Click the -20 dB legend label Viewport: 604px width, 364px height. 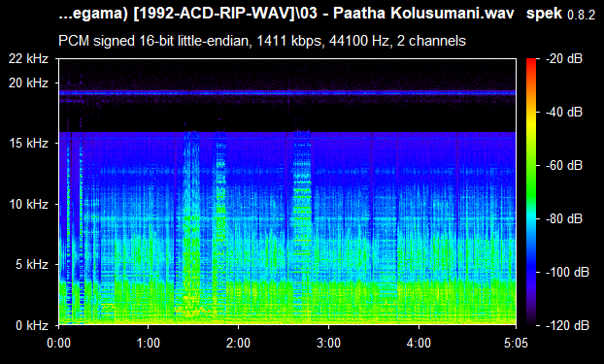pyautogui.click(x=564, y=59)
